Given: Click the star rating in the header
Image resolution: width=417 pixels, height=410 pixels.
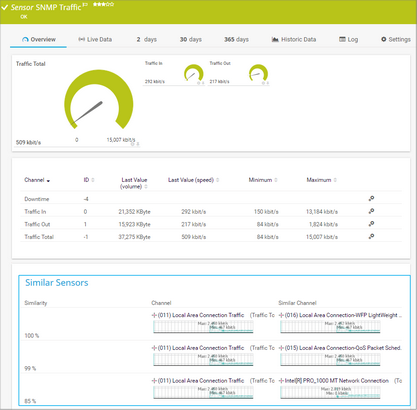Looking at the screenshot, I should [104, 4].
